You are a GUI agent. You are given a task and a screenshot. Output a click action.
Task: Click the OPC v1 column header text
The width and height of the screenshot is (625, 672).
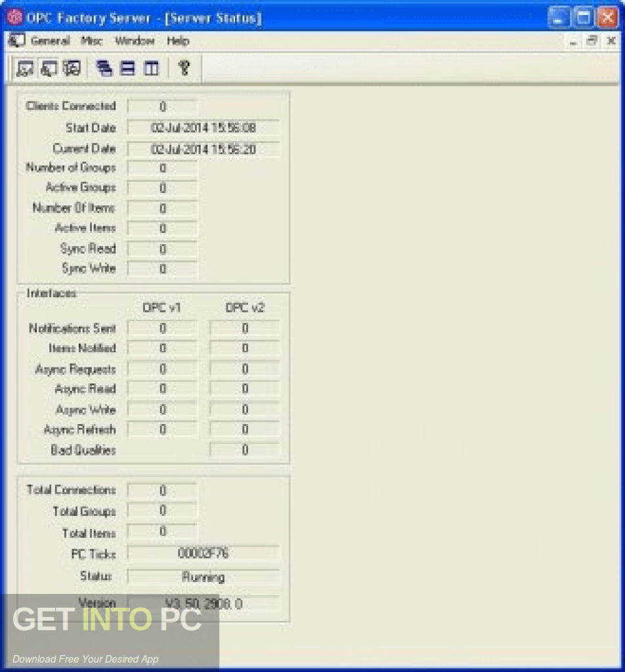(x=162, y=308)
